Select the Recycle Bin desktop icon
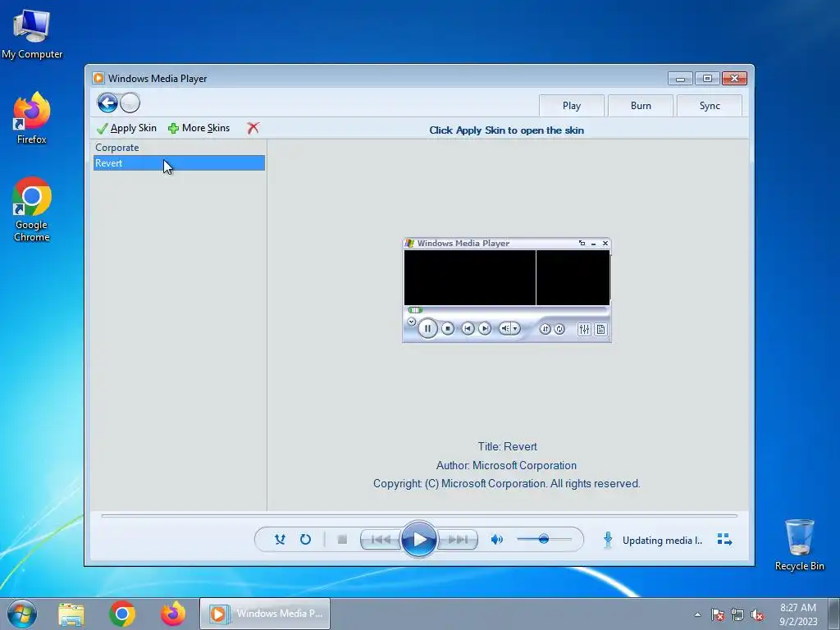The height and width of the screenshot is (630, 840). point(799,545)
